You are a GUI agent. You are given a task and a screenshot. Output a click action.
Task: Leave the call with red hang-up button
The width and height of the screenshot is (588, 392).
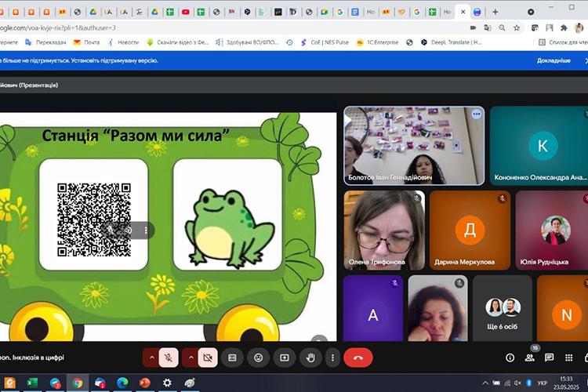358,358
